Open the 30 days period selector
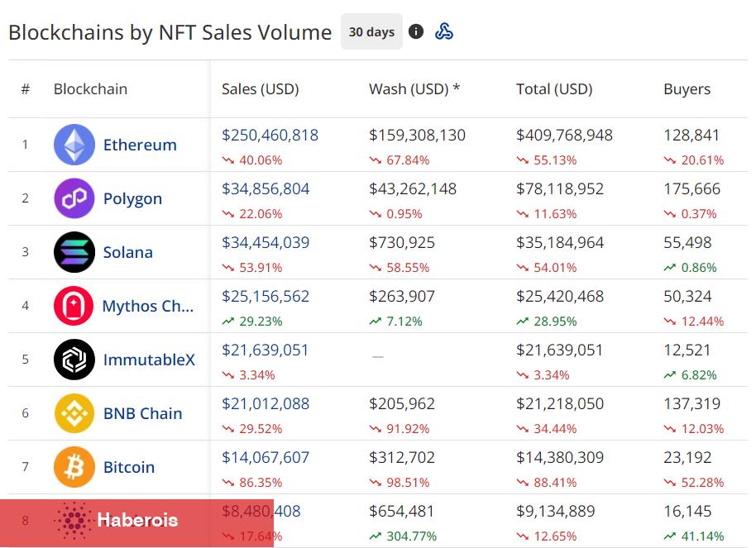Screen dimensions: 756x548 (x=371, y=31)
